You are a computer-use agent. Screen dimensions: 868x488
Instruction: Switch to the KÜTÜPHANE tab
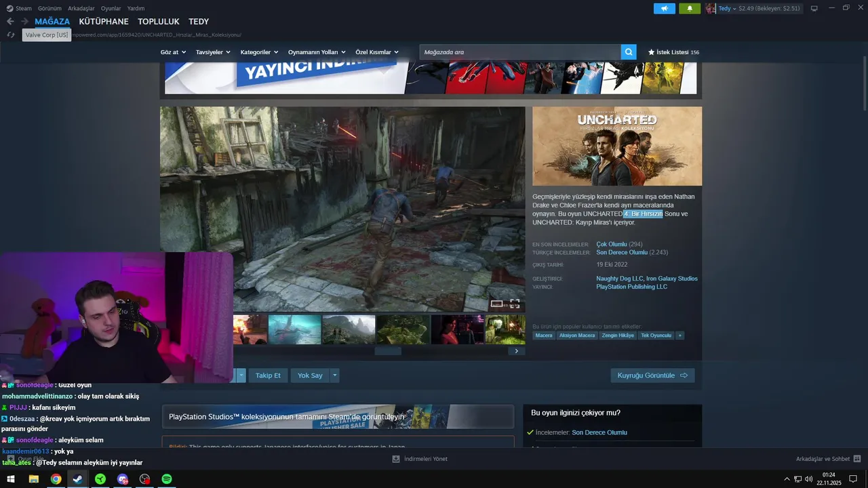pos(104,22)
